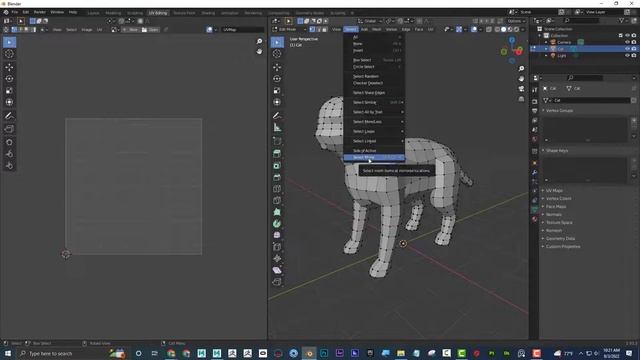Screen dimensions: 640x360
Task: Select the Annotate tool in 3D viewport
Action: click(x=277, y=116)
